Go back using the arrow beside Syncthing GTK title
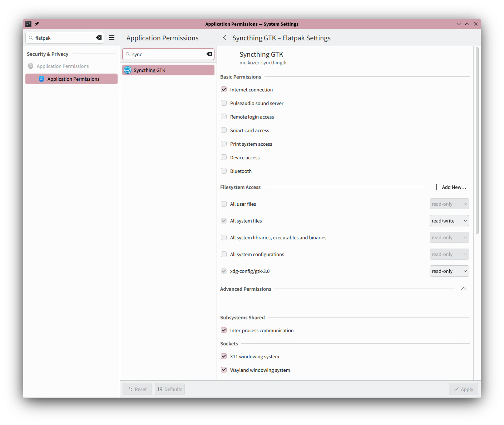 225,37
